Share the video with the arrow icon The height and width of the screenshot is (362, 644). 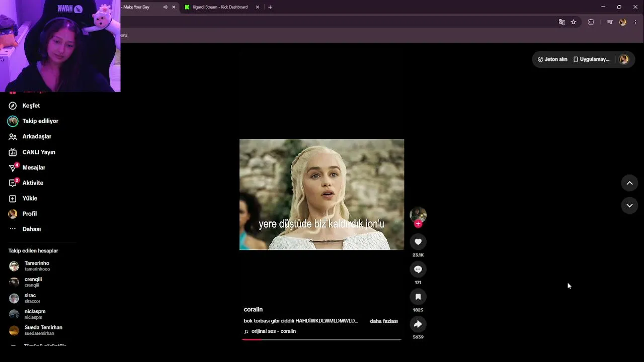[x=418, y=324]
